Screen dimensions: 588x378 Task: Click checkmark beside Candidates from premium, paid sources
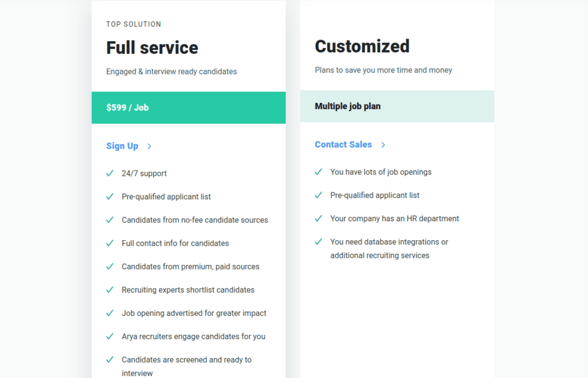pos(110,266)
